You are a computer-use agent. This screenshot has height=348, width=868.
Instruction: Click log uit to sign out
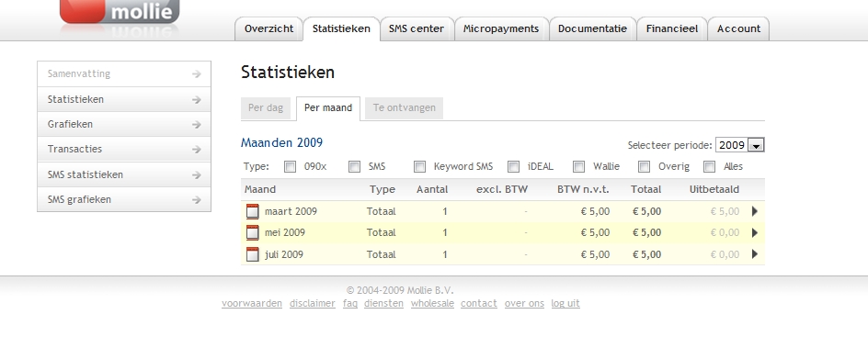pyautogui.click(x=565, y=303)
